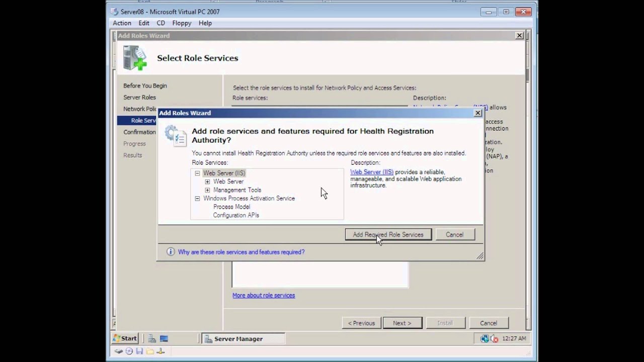Switch to Server Manager taskbar button
This screenshot has height=362, width=644.
point(244,339)
